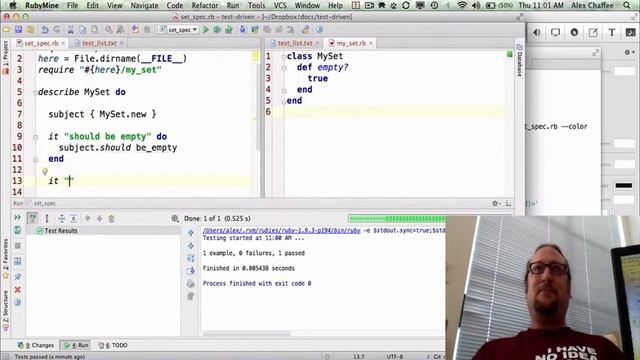Click the Run tool window button
This screenshot has height=360, width=640.
76,345
